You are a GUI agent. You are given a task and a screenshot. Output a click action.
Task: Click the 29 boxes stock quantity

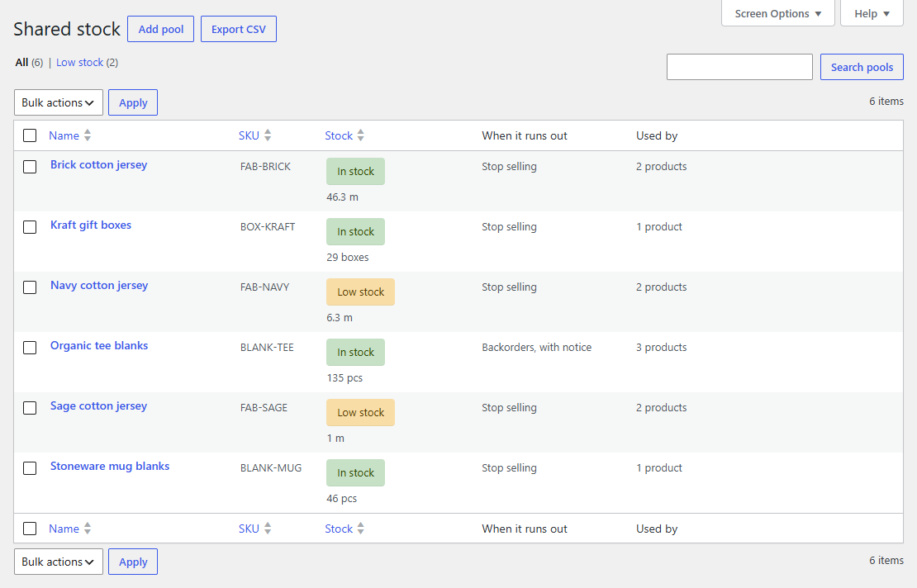pyautogui.click(x=347, y=258)
